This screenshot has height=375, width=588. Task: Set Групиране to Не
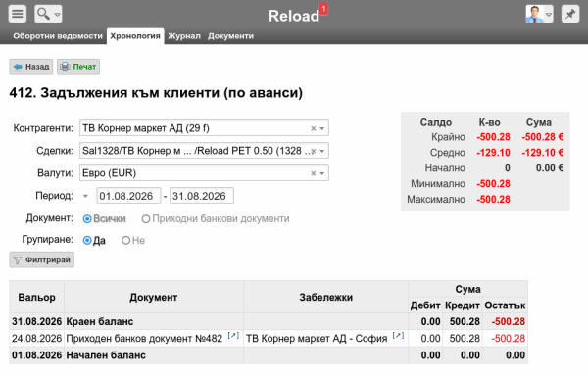(x=126, y=241)
